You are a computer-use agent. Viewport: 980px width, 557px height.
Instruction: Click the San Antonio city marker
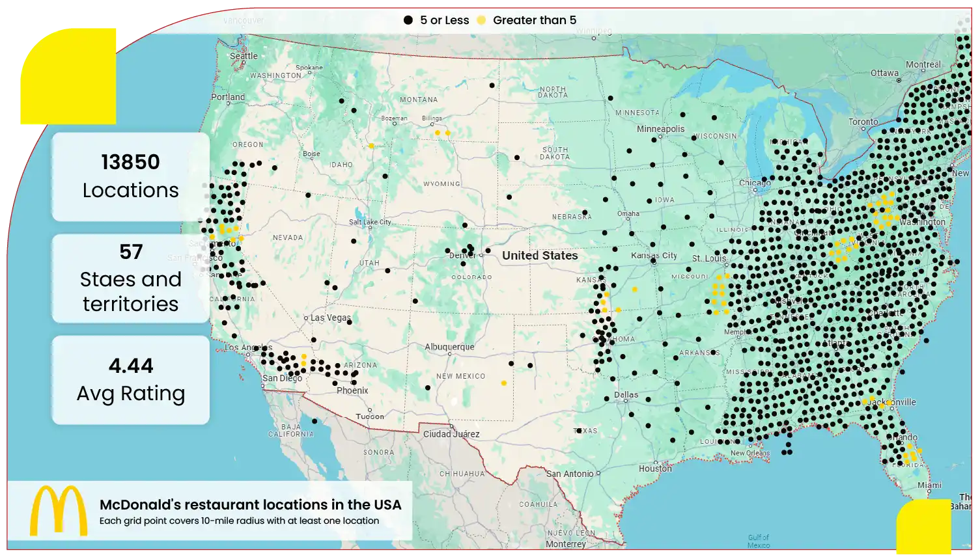click(x=598, y=474)
